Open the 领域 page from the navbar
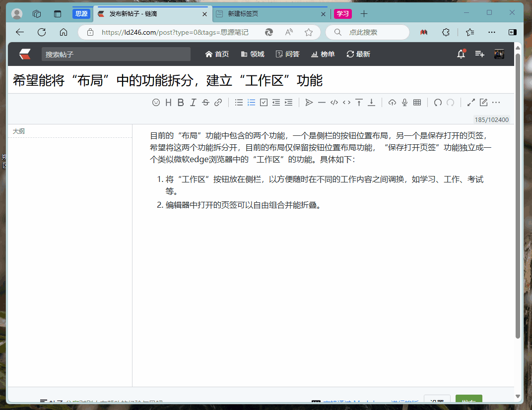Viewport: 532px width, 410px height. (253, 54)
